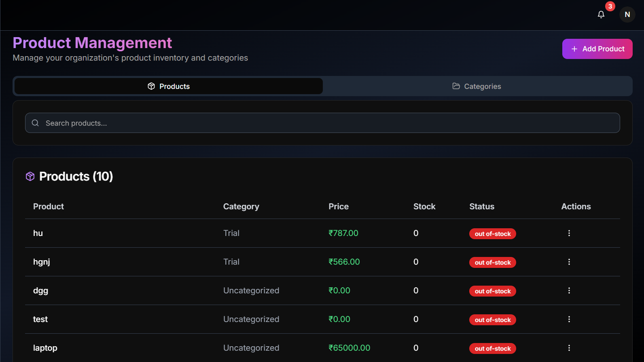This screenshot has height=362, width=644.
Task: Click the out-of-stock badge for hu
Action: (x=492, y=234)
